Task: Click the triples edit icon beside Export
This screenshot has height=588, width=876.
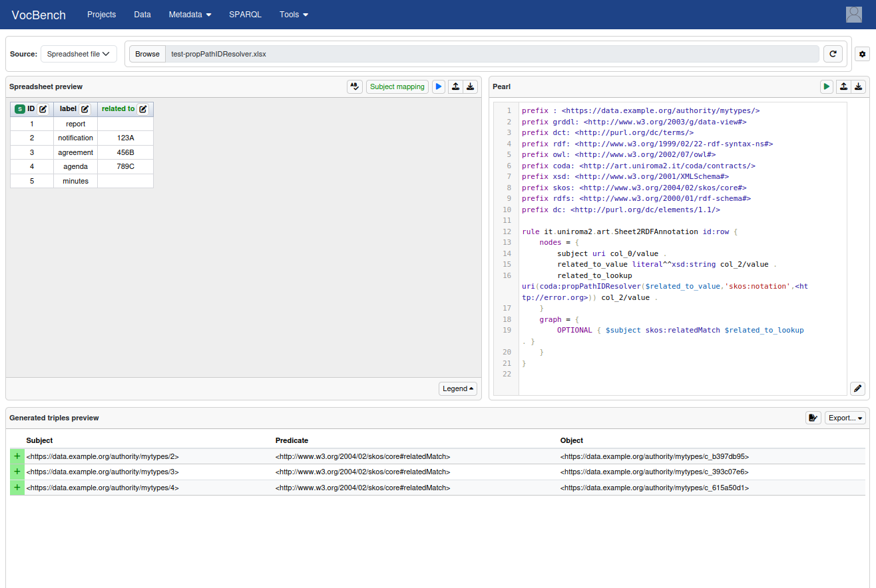Action: [x=813, y=418]
